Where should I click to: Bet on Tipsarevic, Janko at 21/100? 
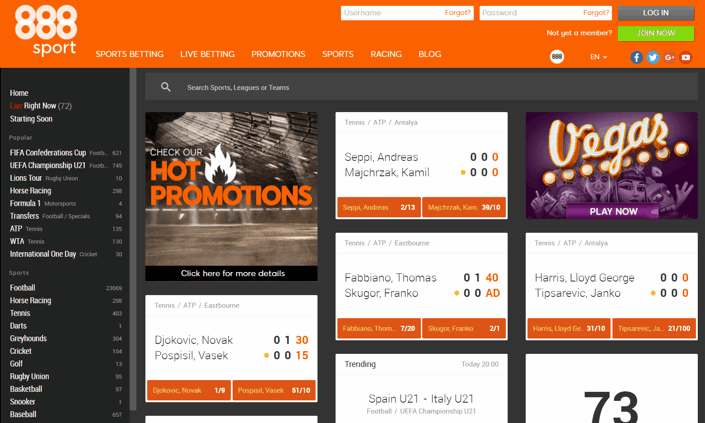pos(654,329)
